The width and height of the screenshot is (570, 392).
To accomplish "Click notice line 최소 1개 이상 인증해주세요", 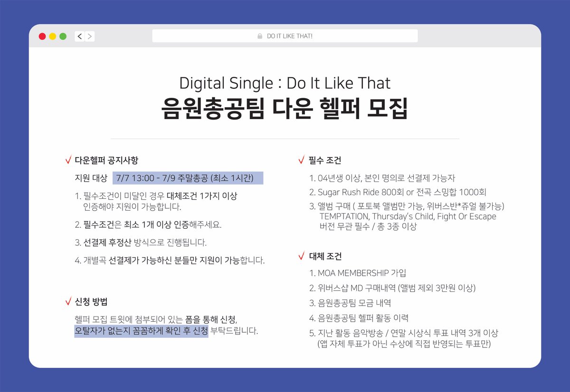I will [x=148, y=224].
